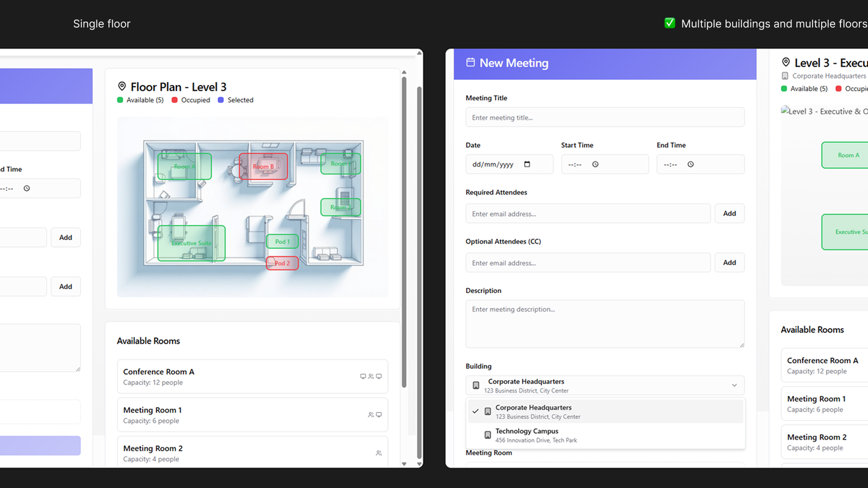The width and height of the screenshot is (868, 488).
Task: Click the calendar icon beside New Meeting heading
Action: (x=470, y=62)
